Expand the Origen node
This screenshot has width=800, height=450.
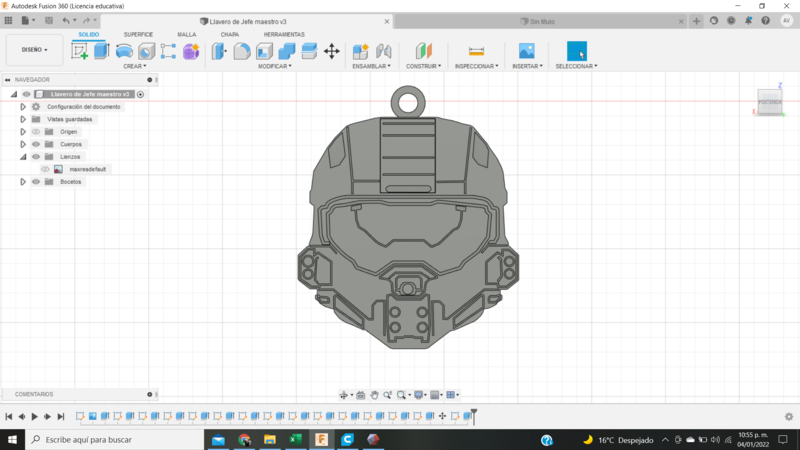pos(23,132)
